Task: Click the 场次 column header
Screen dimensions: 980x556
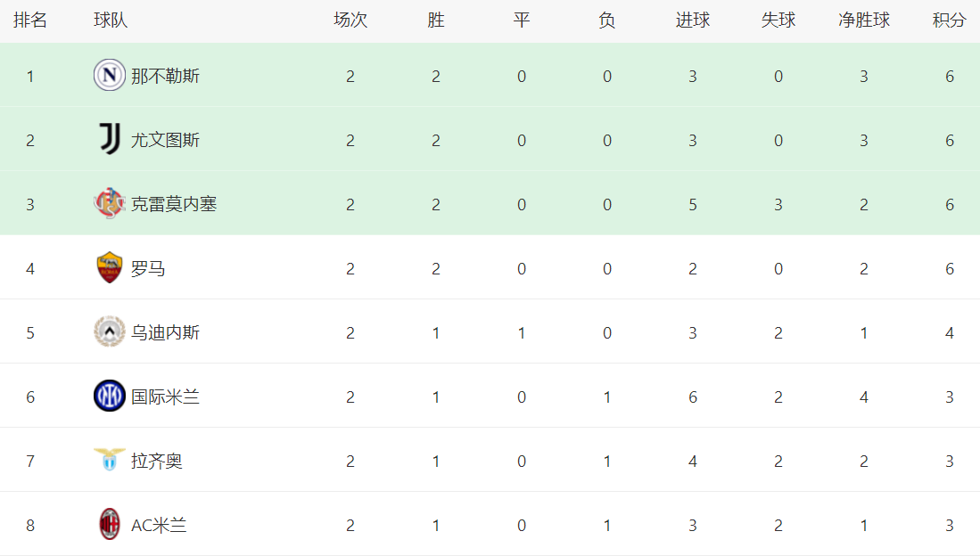Action: [350, 20]
